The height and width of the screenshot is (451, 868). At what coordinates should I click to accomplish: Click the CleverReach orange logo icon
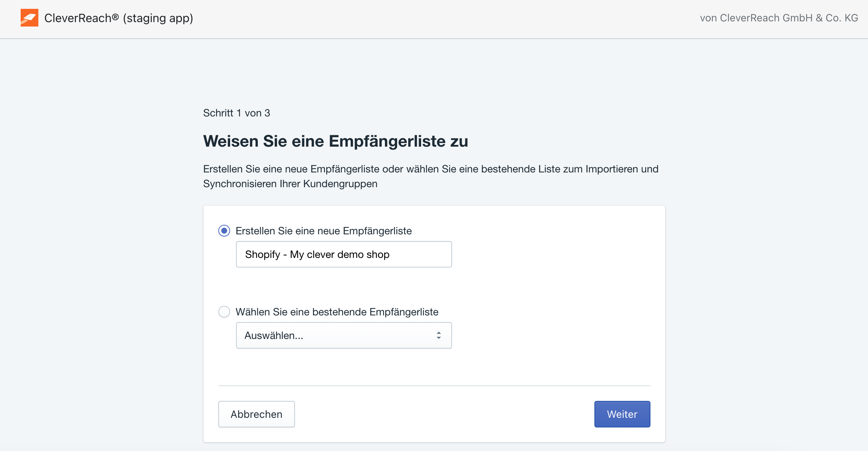29,18
